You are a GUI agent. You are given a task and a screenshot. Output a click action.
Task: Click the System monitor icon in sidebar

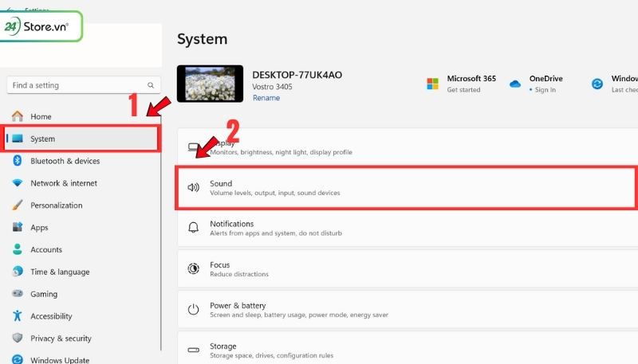(x=18, y=139)
